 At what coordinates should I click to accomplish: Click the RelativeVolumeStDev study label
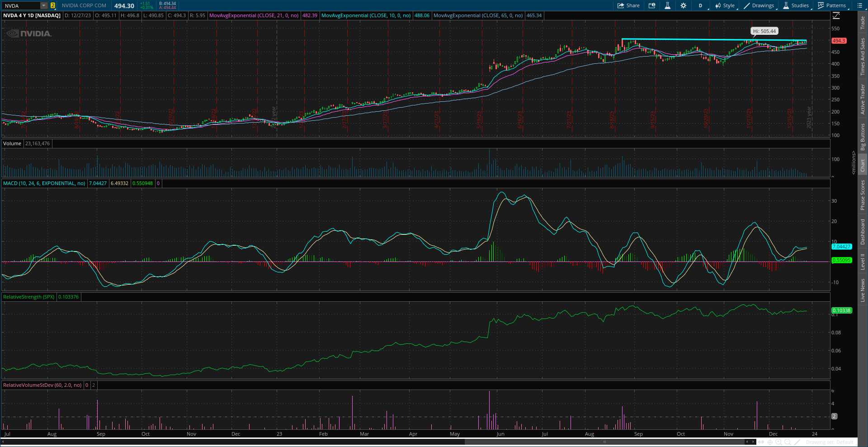pos(42,385)
